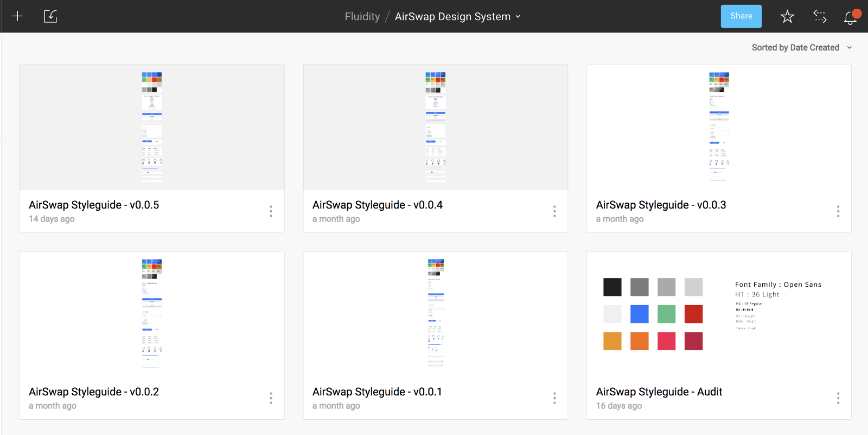Open AirSwap Styleguide - v0.0.4 thumbnail
This screenshot has width=868, height=435.
pos(436,127)
